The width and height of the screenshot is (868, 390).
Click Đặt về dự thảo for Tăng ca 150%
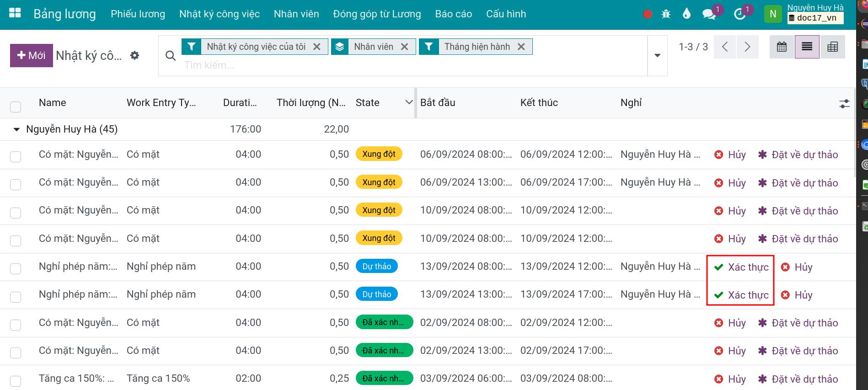click(798, 379)
